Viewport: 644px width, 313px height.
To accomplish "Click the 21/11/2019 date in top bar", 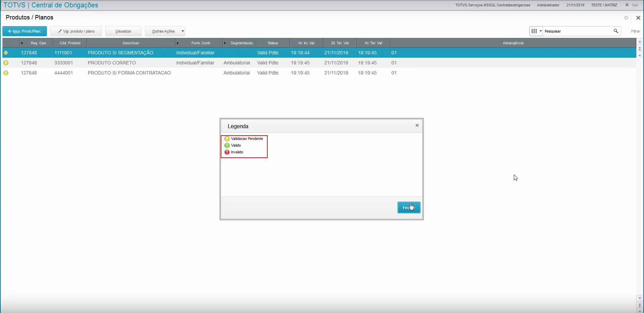I will pyautogui.click(x=575, y=5).
